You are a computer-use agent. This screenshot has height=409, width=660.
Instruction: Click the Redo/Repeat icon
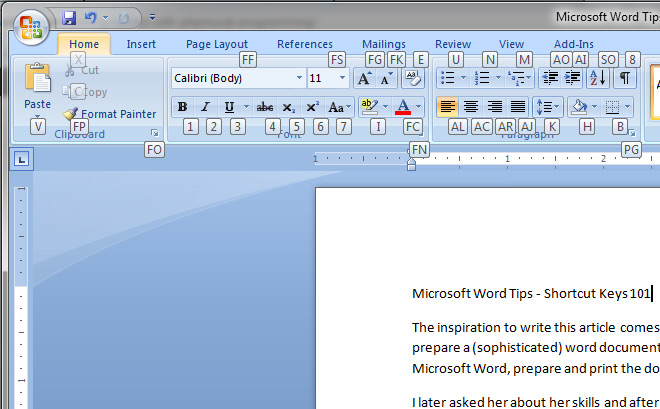pos(123,18)
